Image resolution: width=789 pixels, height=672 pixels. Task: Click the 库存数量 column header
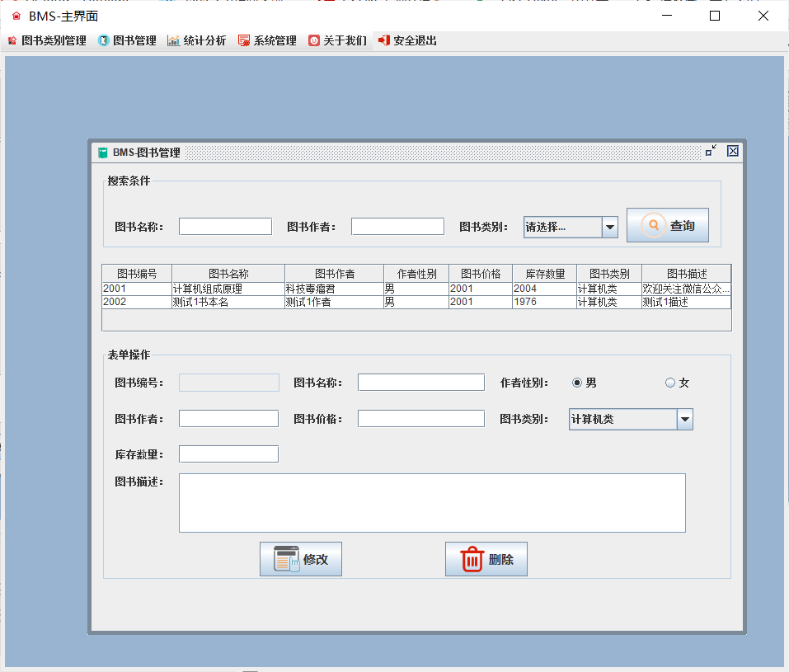(x=545, y=273)
